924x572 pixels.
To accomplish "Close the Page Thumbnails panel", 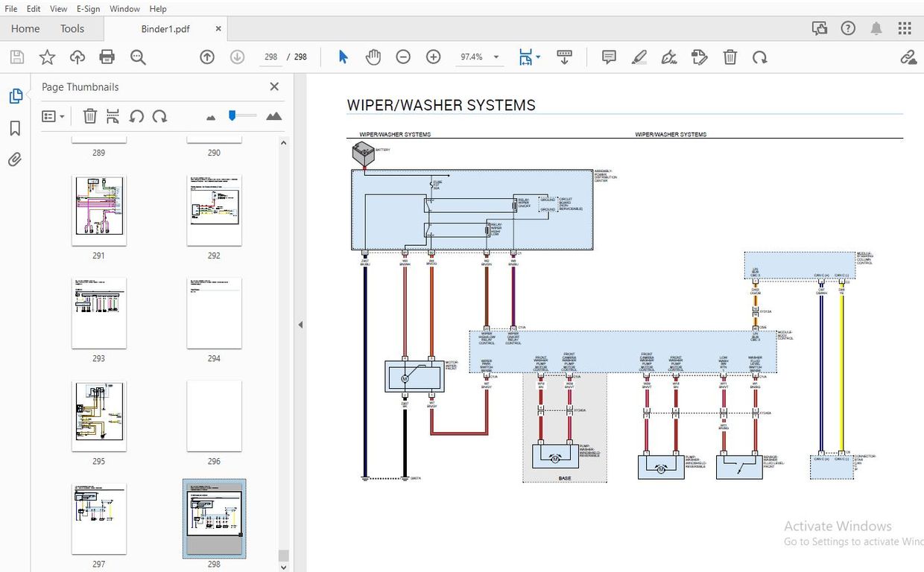I will (274, 86).
